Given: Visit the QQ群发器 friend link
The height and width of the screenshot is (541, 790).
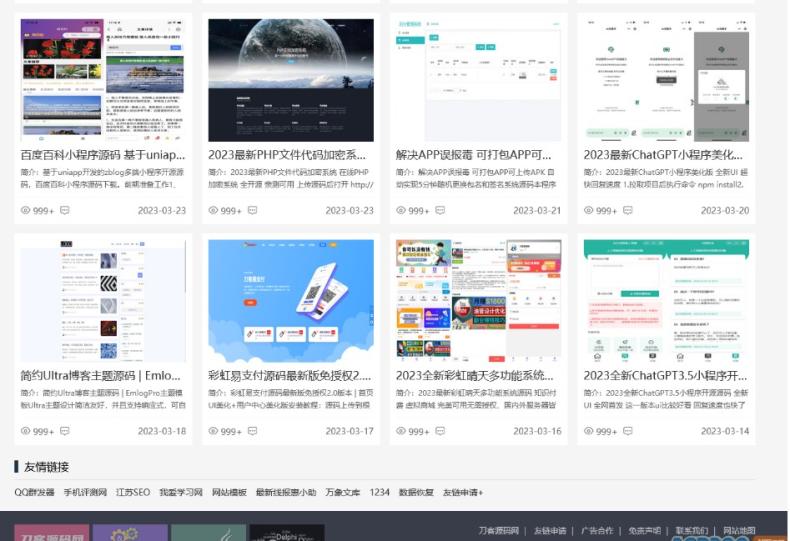Looking at the screenshot, I should (x=34, y=493).
